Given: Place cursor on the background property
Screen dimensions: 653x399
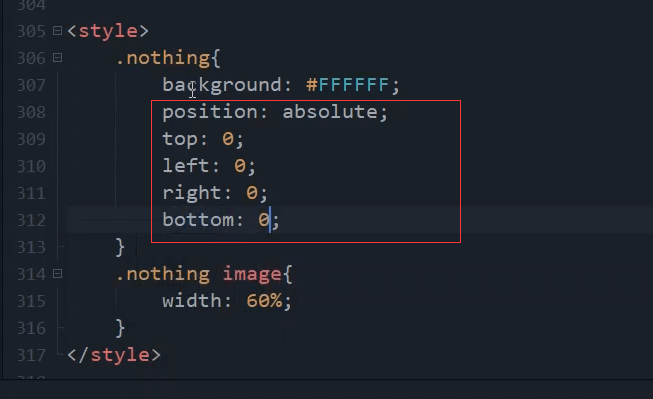Looking at the screenshot, I should click(222, 85).
